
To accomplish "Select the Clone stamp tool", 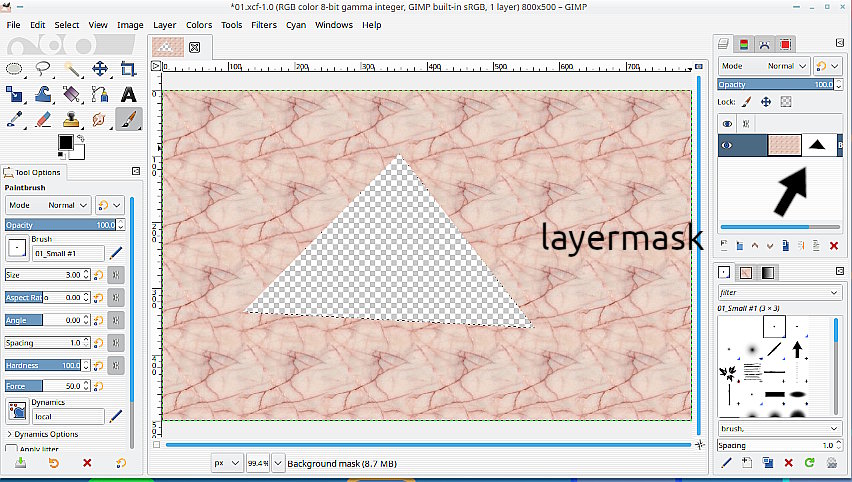I will [x=72, y=120].
